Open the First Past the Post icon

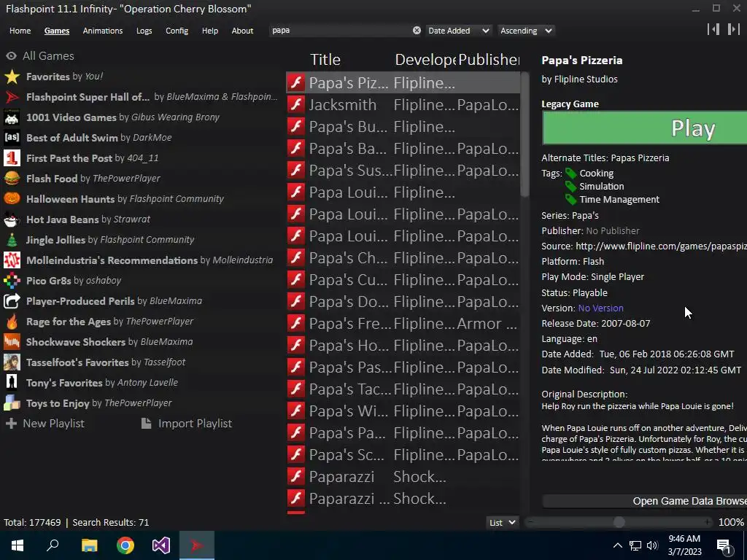12,158
